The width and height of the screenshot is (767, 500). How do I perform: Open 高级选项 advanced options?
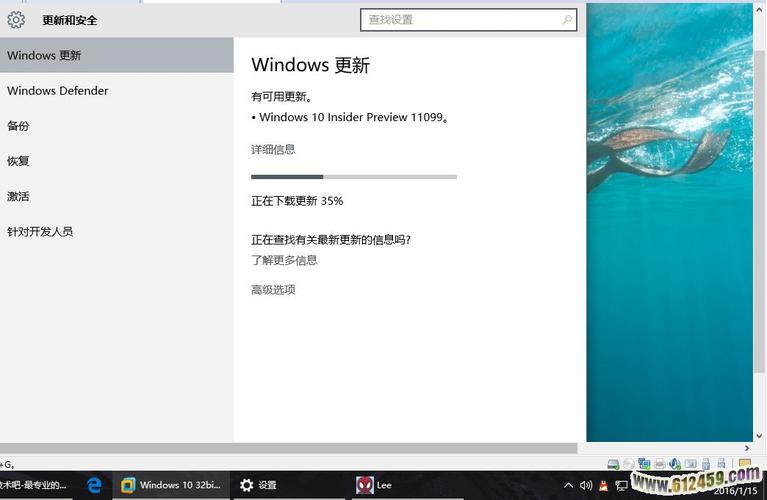point(273,290)
